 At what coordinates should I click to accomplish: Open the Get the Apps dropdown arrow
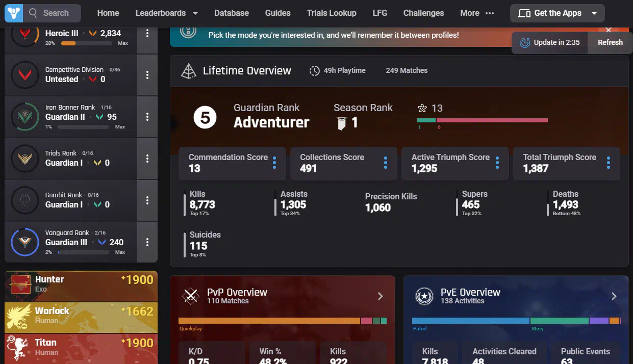pos(594,13)
